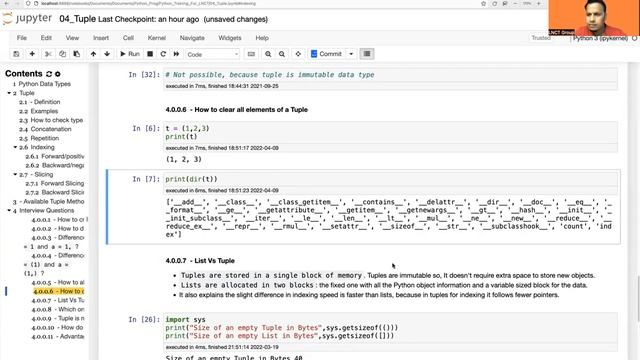Go to 2.7.2 Backward Slicing

(55, 192)
